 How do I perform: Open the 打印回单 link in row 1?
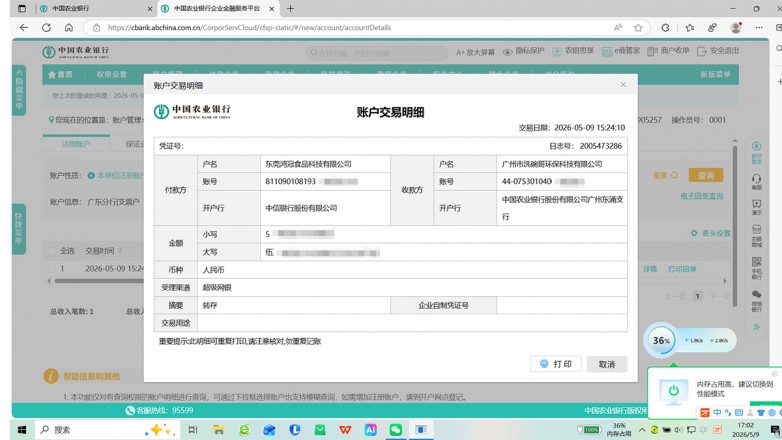682,269
